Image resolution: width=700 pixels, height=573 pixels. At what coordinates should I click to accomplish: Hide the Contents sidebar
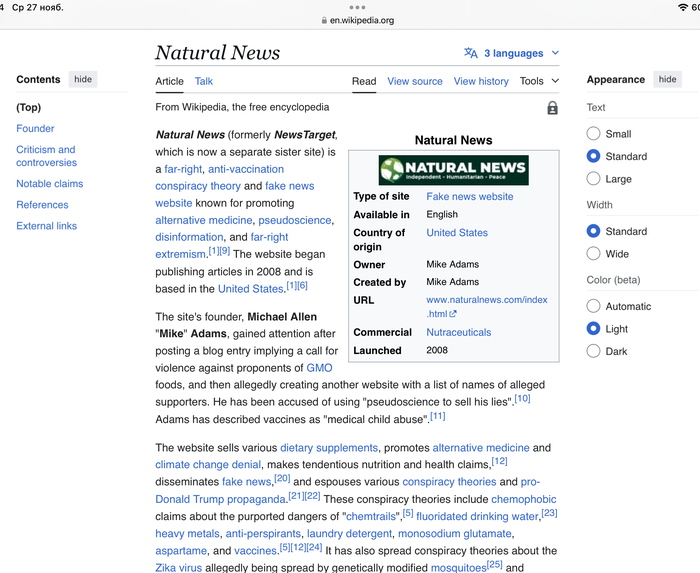(x=83, y=79)
